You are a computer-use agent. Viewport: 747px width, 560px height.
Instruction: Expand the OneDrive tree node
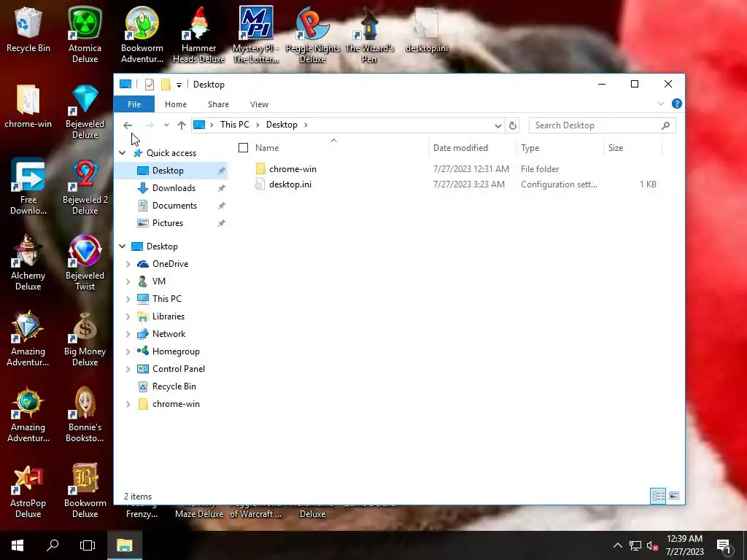[128, 264]
